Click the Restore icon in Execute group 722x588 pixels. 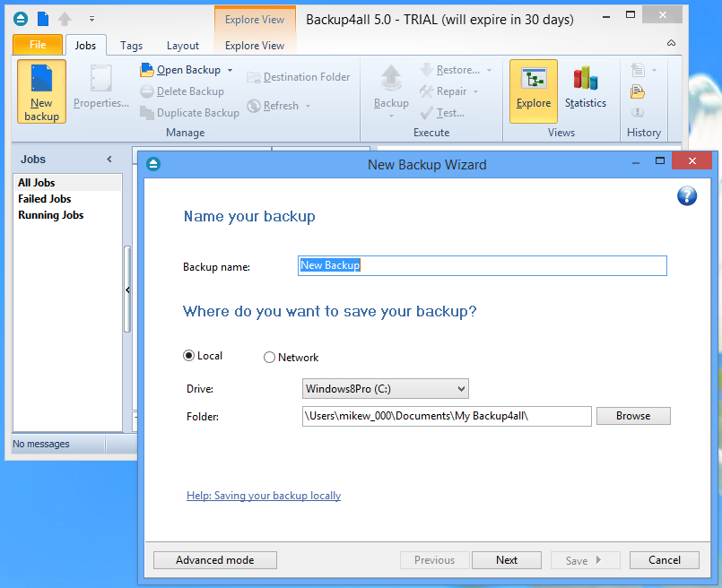click(426, 70)
